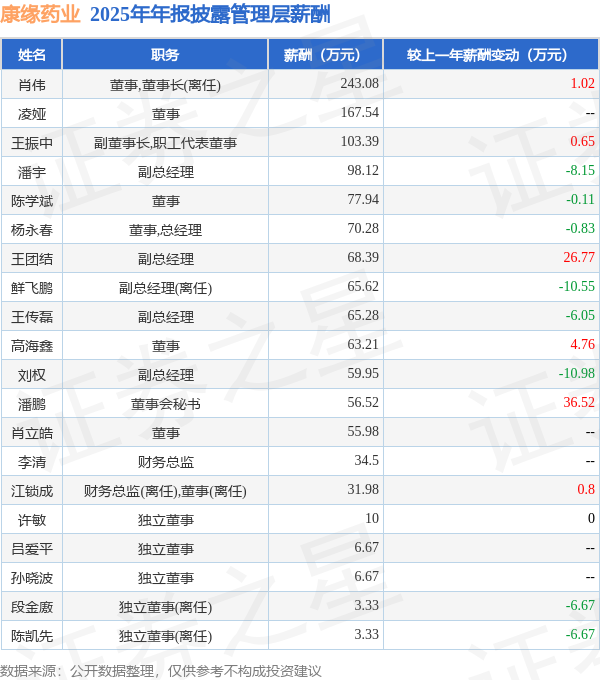Click the position 副董事长,职工代表董事
The image size is (600, 680).
point(165,143)
